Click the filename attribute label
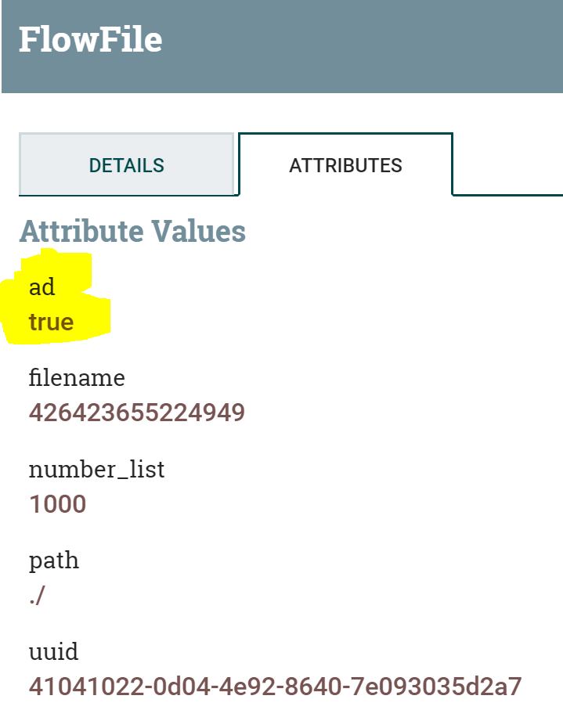Image resolution: width=563 pixels, height=728 pixels. pos(77,378)
